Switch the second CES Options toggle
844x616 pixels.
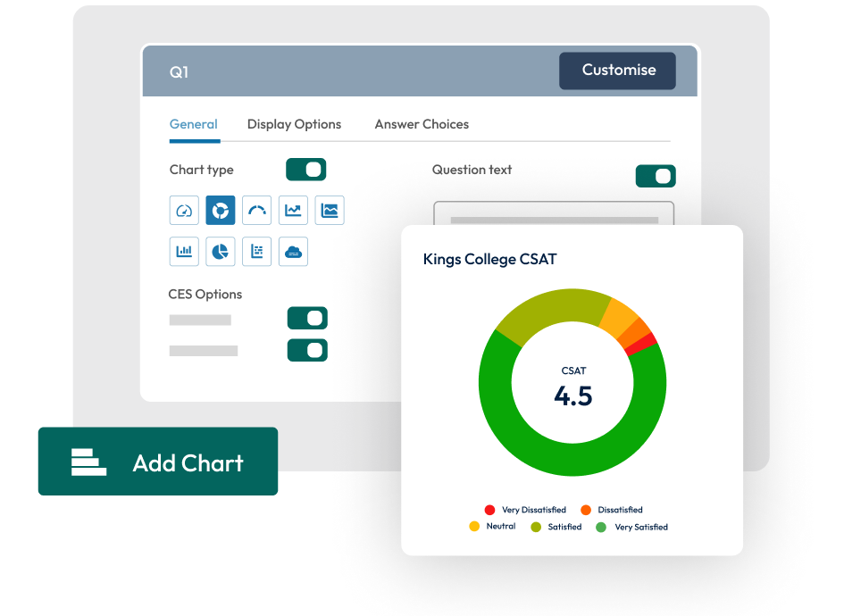(x=307, y=351)
